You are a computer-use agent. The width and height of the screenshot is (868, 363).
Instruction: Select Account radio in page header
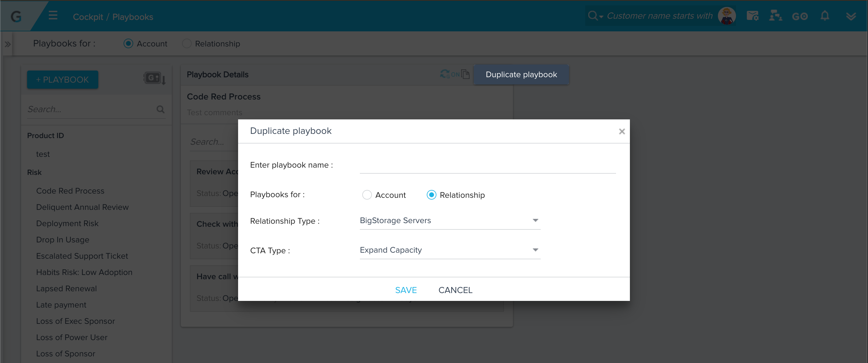pyautogui.click(x=128, y=43)
